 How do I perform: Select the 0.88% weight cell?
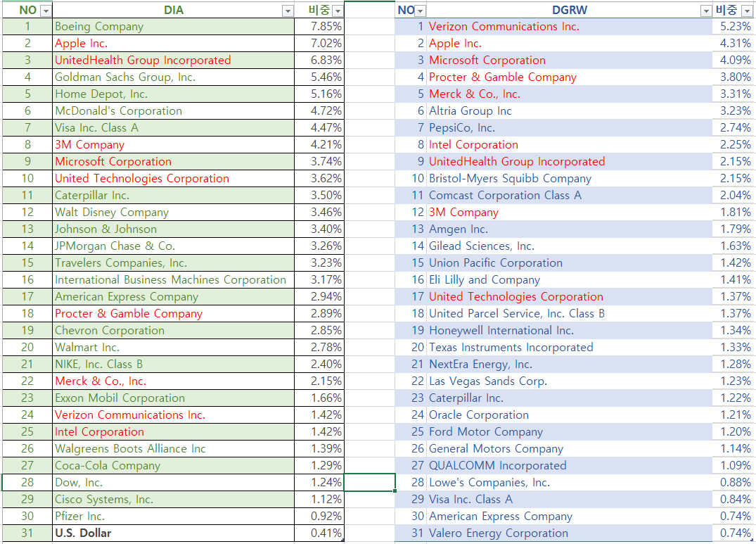coord(733,482)
